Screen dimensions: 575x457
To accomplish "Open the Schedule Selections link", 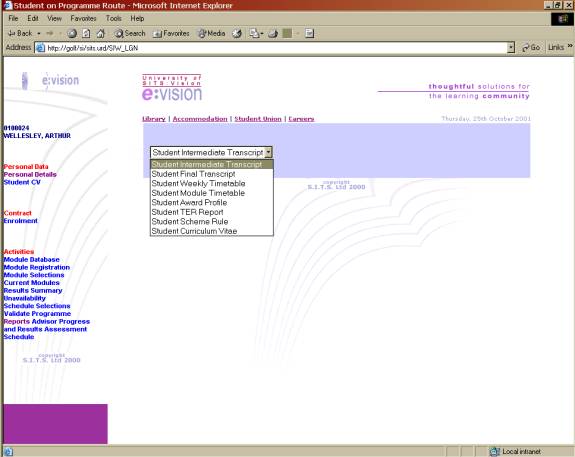I will 37,306.
